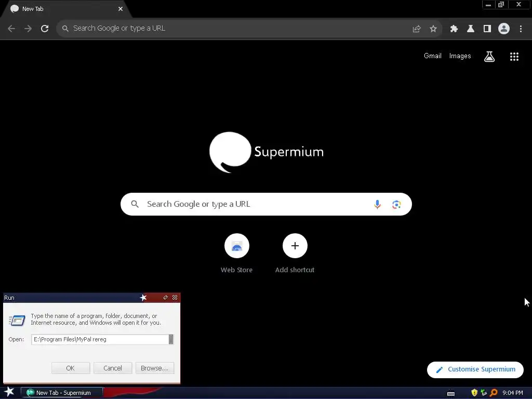Restore down the Supermium window

coord(501,5)
